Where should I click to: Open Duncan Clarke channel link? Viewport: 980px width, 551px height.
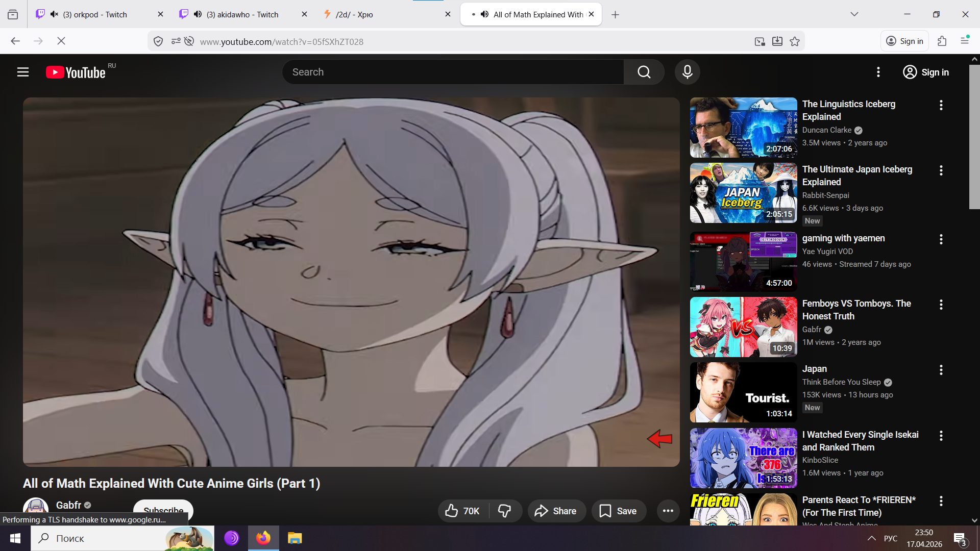point(827,130)
